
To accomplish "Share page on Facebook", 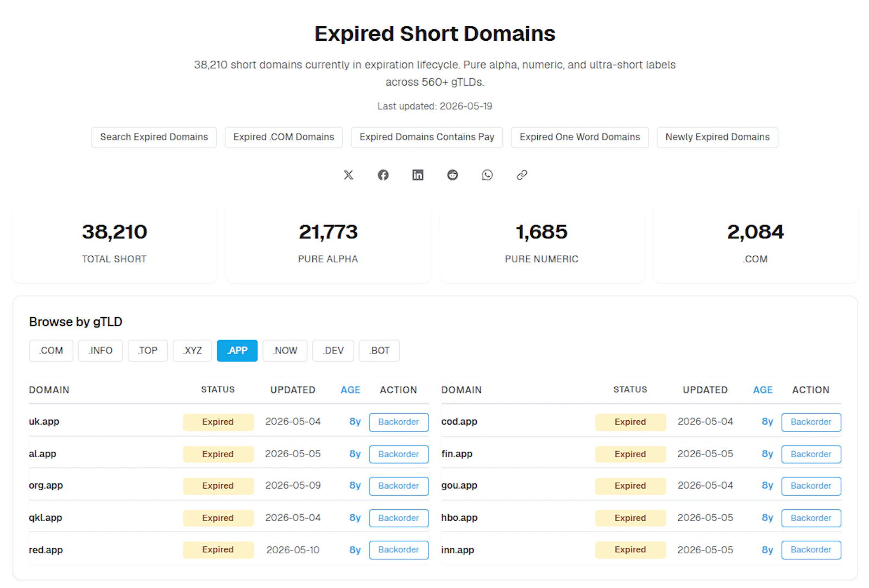I will tap(383, 175).
